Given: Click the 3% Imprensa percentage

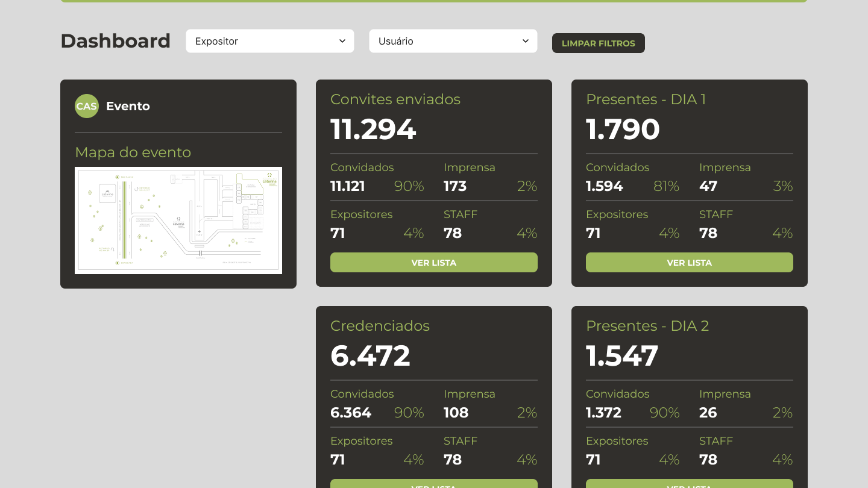Looking at the screenshot, I should point(783,186).
